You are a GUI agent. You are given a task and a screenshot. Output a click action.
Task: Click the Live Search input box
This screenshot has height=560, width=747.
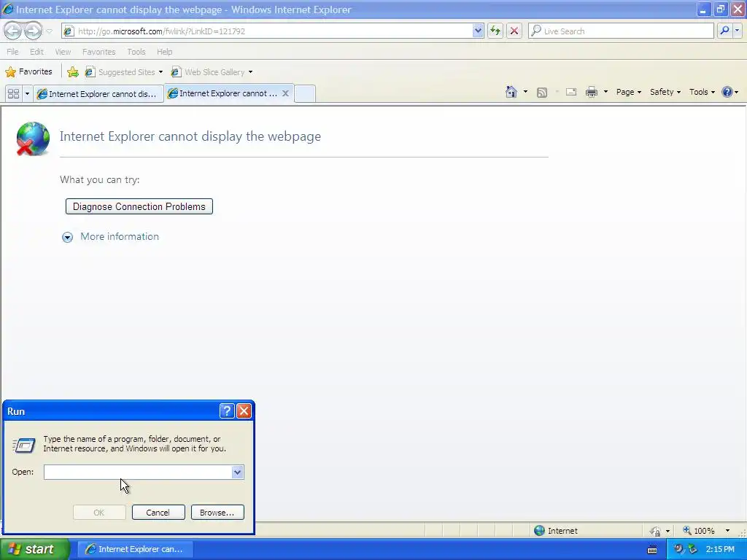(x=622, y=31)
